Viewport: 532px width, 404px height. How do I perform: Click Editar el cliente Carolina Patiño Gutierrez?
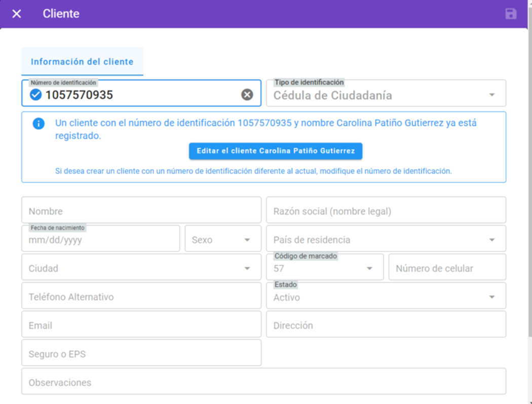pos(276,151)
